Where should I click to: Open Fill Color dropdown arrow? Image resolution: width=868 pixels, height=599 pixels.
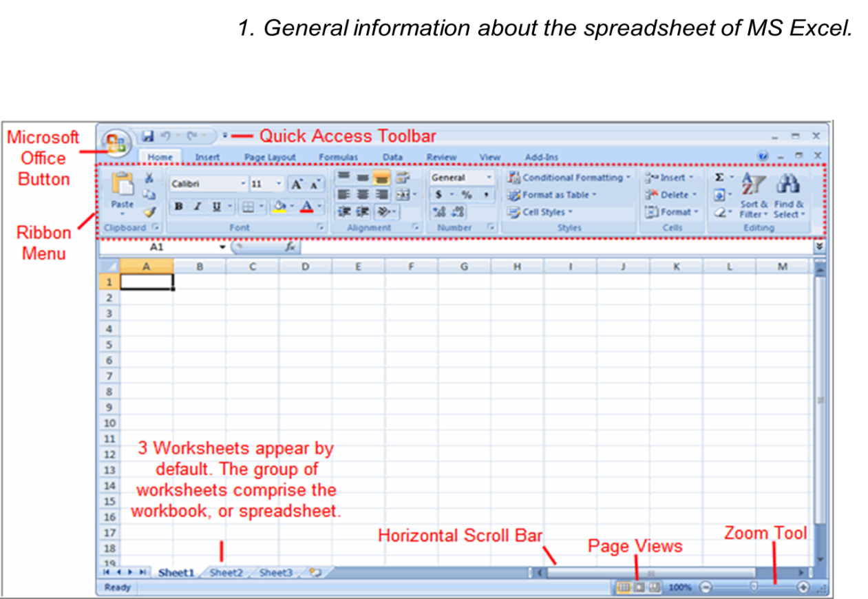tap(292, 206)
